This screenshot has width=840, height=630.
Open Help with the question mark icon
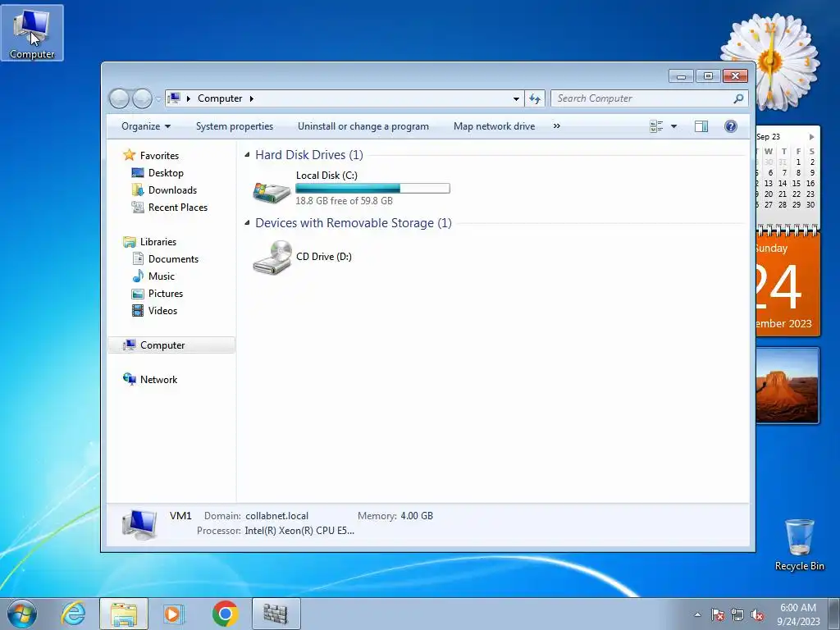730,126
